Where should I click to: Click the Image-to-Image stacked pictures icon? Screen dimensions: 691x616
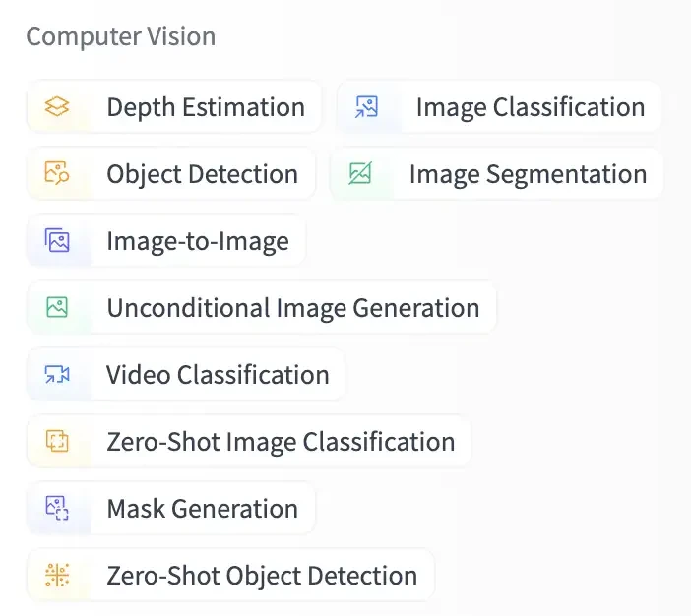pos(57,240)
